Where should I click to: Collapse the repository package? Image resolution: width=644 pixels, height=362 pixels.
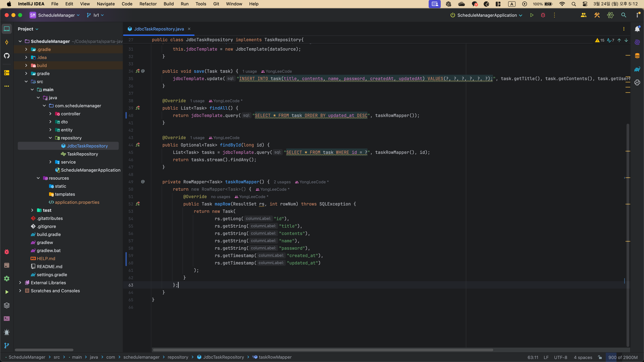[x=50, y=138]
